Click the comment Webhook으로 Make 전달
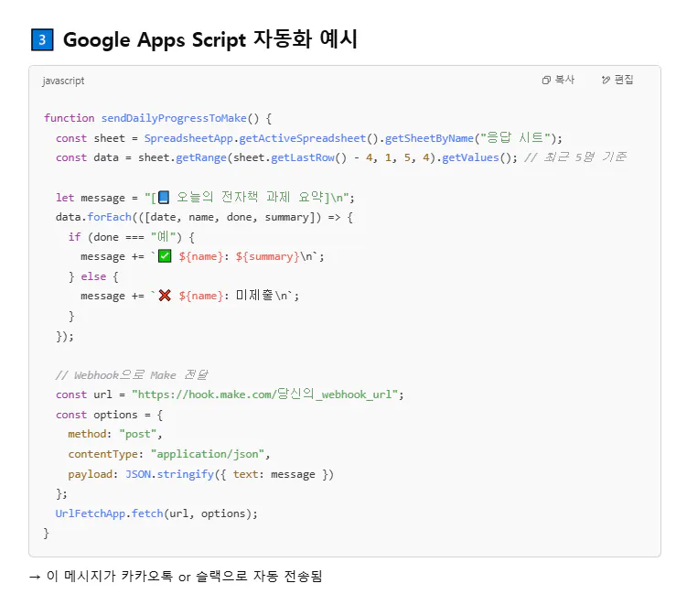 tap(132, 375)
